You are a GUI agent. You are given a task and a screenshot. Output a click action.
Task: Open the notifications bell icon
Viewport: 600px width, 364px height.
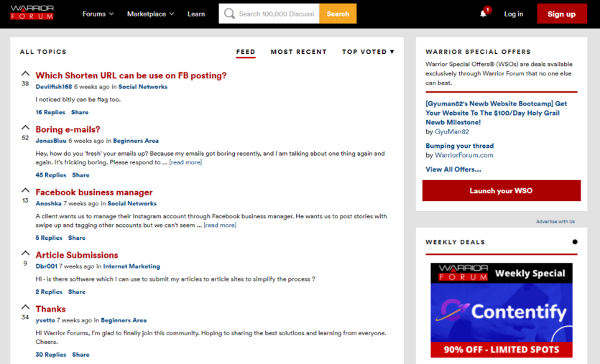[x=483, y=14]
